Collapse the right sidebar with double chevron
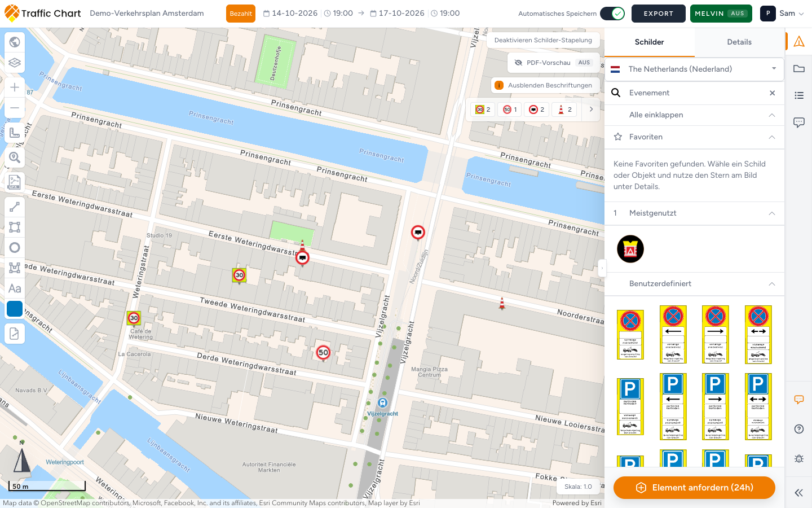812x508 pixels. pos(799,493)
